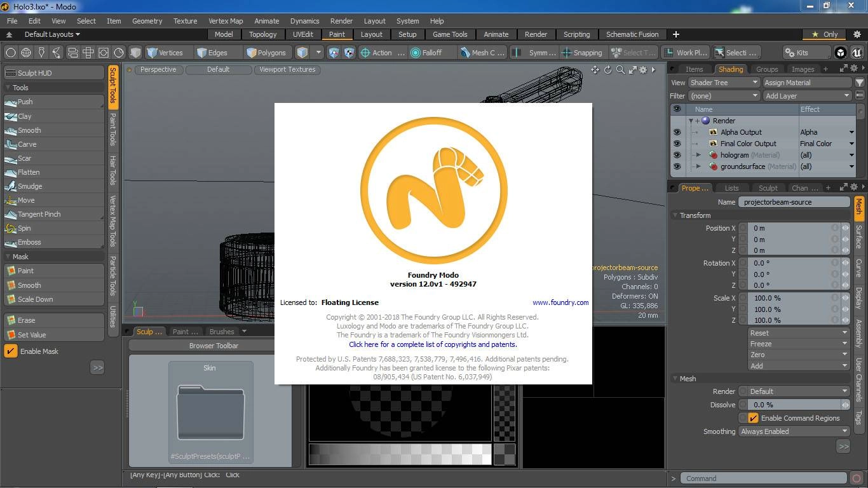Screen dimensions: 868x488
Task: Click the Mask Erase tool
Action: click(x=53, y=320)
